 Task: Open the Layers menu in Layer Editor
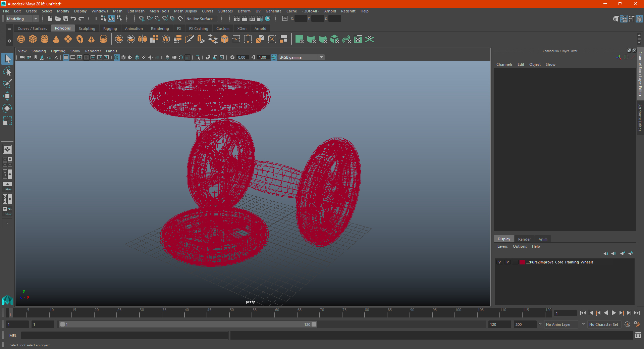(502, 246)
